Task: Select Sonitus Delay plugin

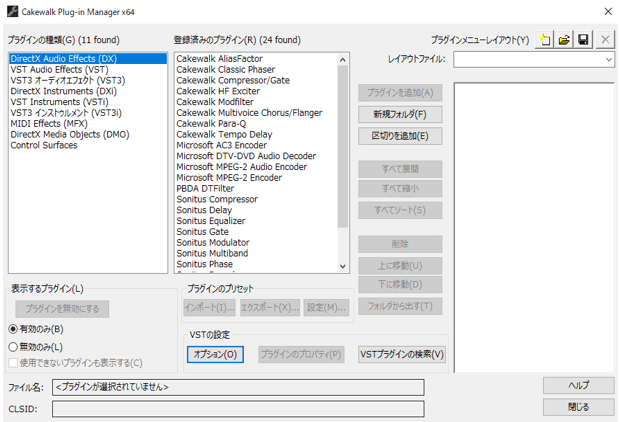Action: pyautogui.click(x=256, y=210)
